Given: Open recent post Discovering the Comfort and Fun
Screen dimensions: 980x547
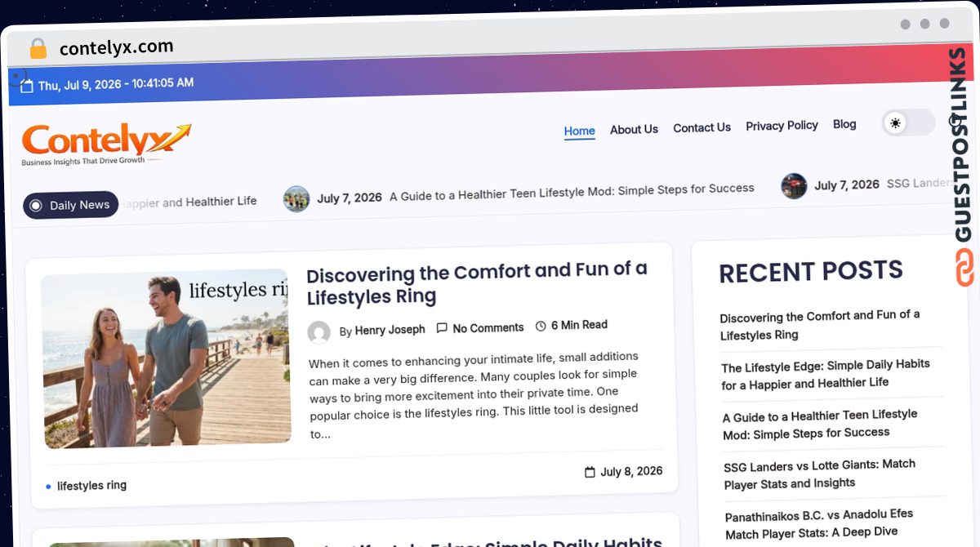Looking at the screenshot, I should click(x=820, y=324).
